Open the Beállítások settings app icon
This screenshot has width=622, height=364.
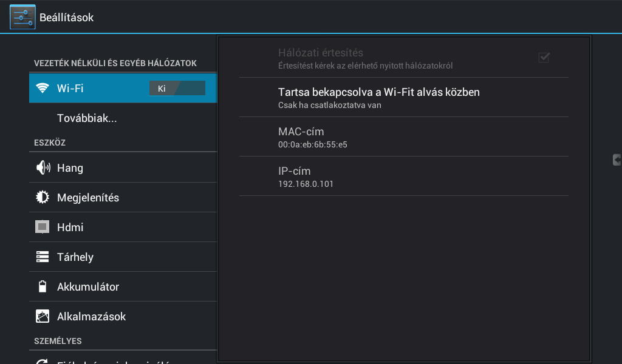click(x=22, y=17)
